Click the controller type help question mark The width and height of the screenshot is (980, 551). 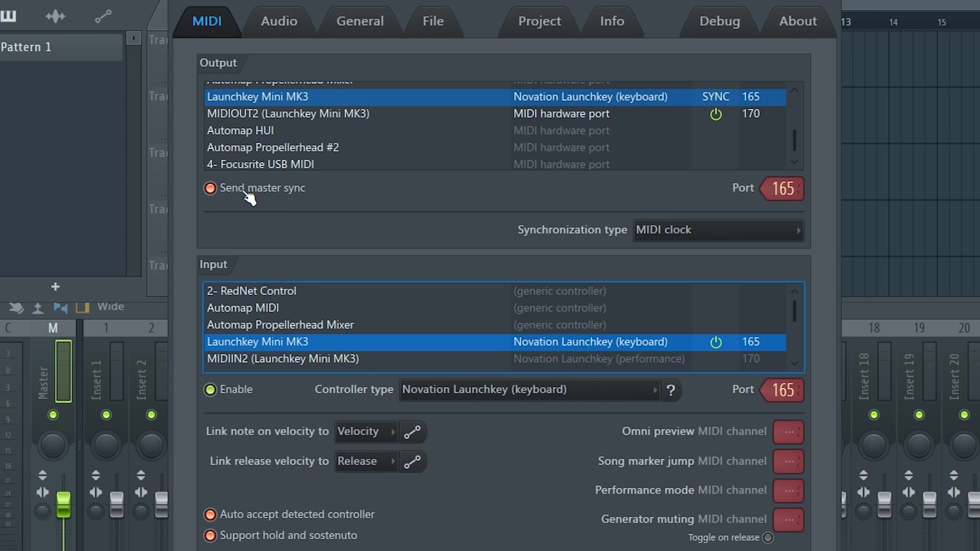click(x=671, y=390)
